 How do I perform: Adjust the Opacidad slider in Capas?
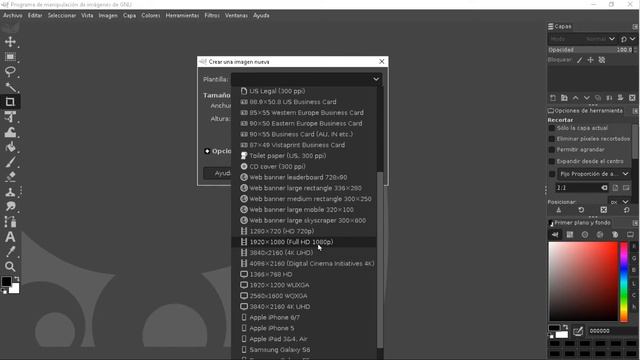click(591, 50)
